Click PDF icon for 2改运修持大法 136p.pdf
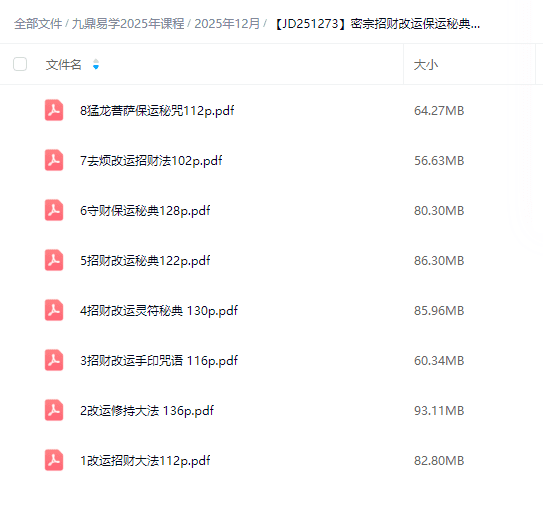 [x=54, y=410]
